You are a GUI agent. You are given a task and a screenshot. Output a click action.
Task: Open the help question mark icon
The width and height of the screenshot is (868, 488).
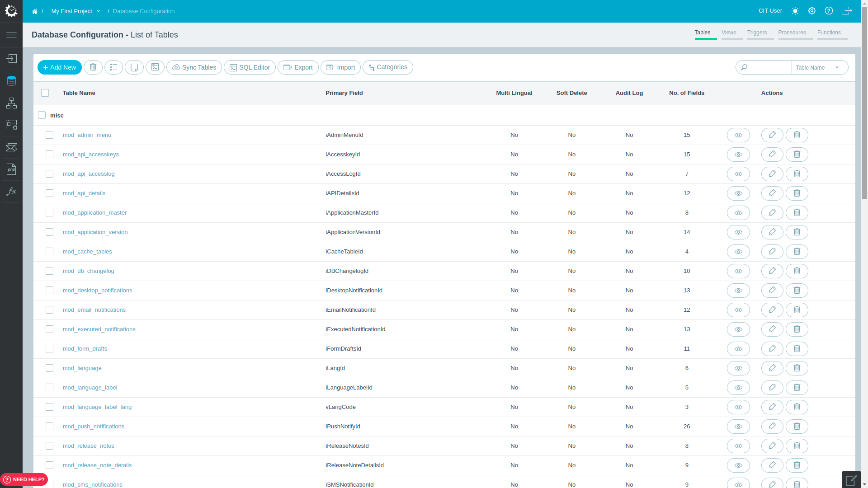(x=829, y=11)
